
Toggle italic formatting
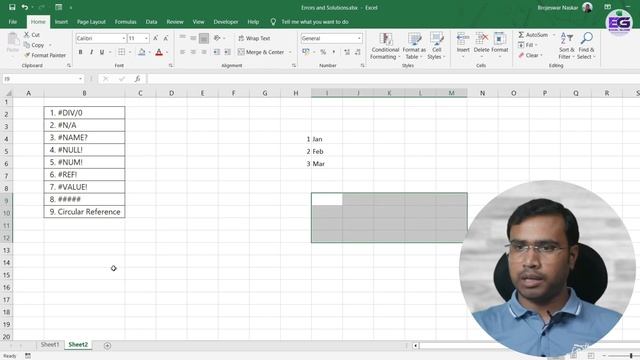point(91,52)
